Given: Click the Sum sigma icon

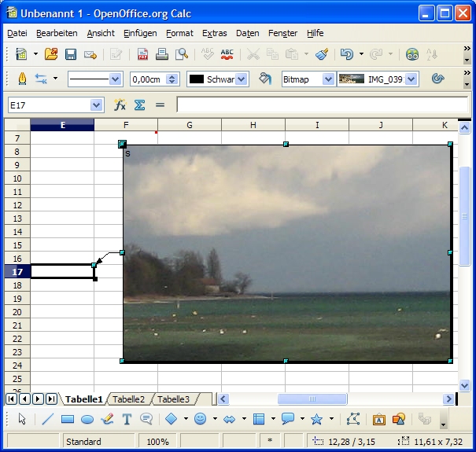Looking at the screenshot, I should point(140,105).
